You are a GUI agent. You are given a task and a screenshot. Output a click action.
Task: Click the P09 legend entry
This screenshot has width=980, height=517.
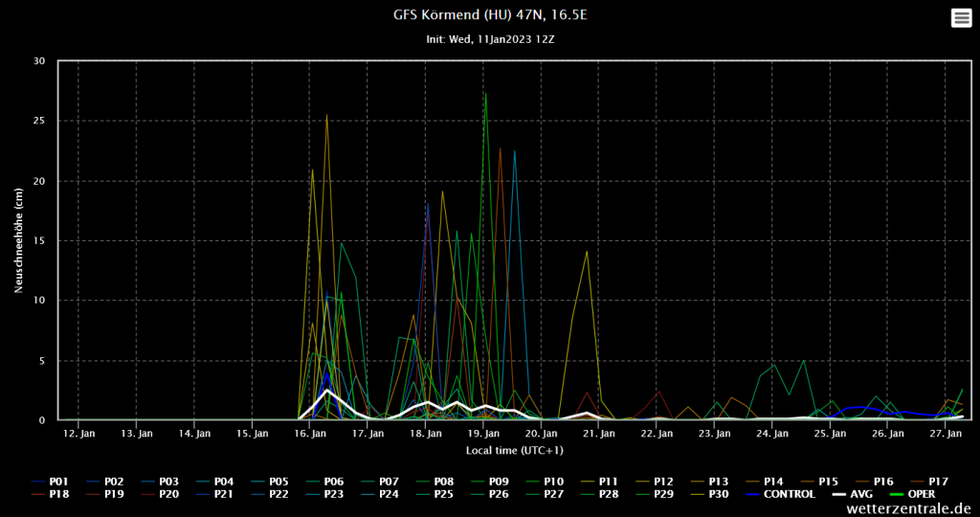point(500,481)
